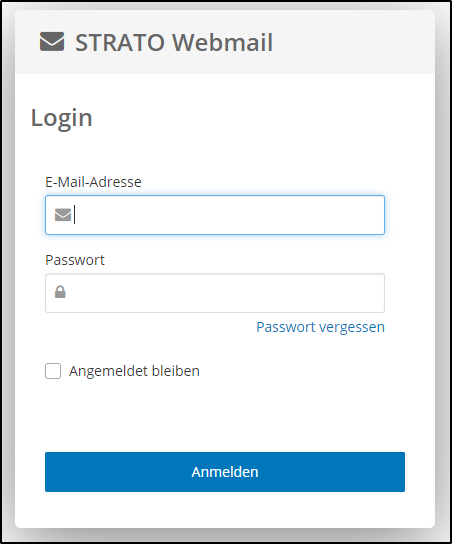
Task: Focus the E-Mail-Adresse input field
Action: tap(215, 215)
